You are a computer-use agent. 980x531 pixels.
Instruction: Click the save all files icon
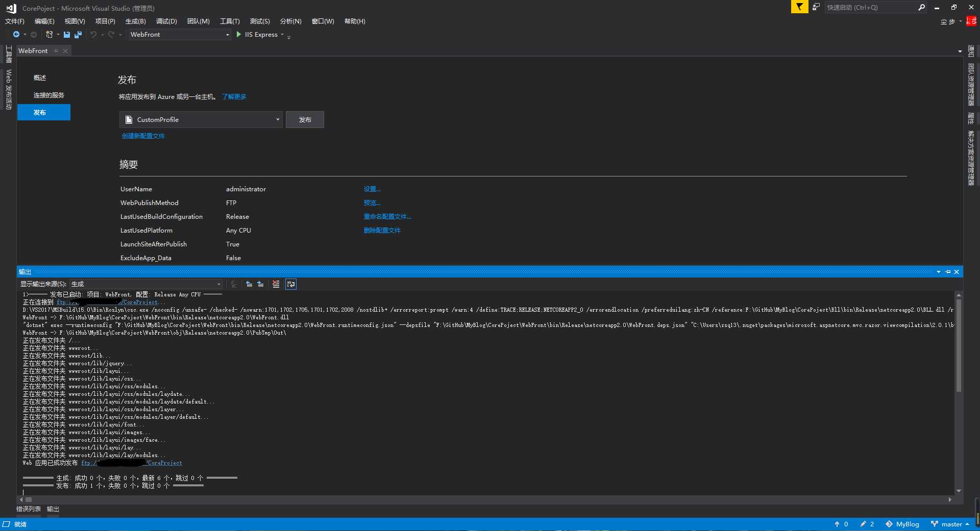[x=78, y=34]
